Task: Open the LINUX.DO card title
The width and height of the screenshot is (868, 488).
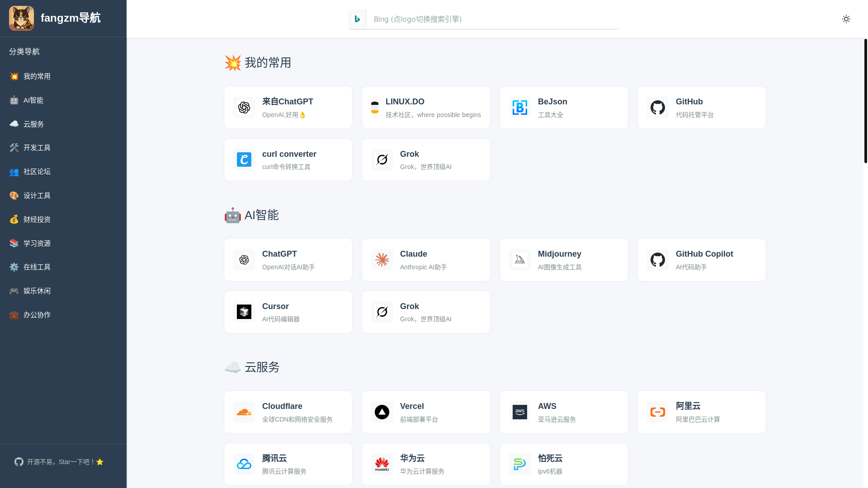Action: tap(405, 102)
